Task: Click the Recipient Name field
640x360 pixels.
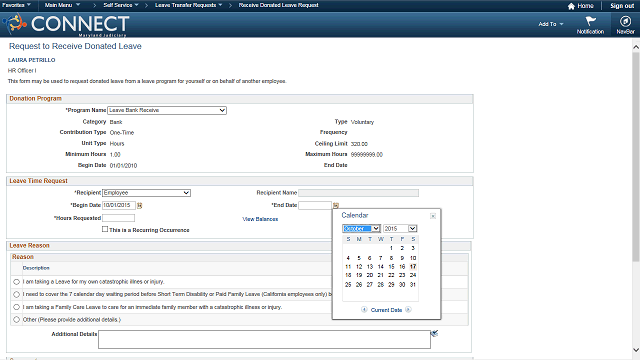Action: coord(358,193)
